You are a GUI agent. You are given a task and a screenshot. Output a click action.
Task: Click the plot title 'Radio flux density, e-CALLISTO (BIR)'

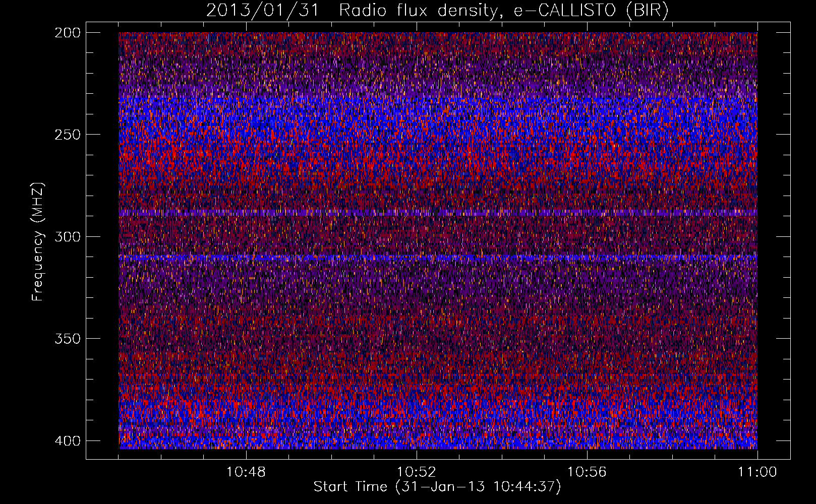tap(504, 10)
